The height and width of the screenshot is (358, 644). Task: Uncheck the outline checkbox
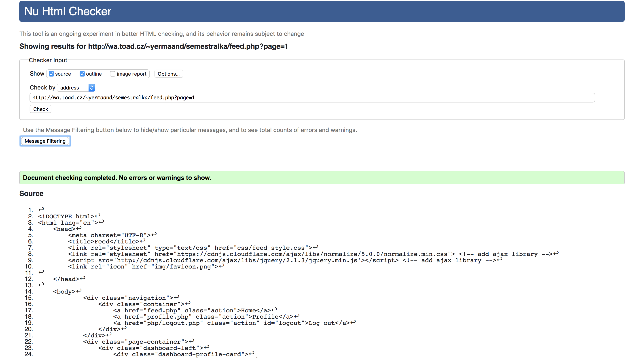[82, 74]
